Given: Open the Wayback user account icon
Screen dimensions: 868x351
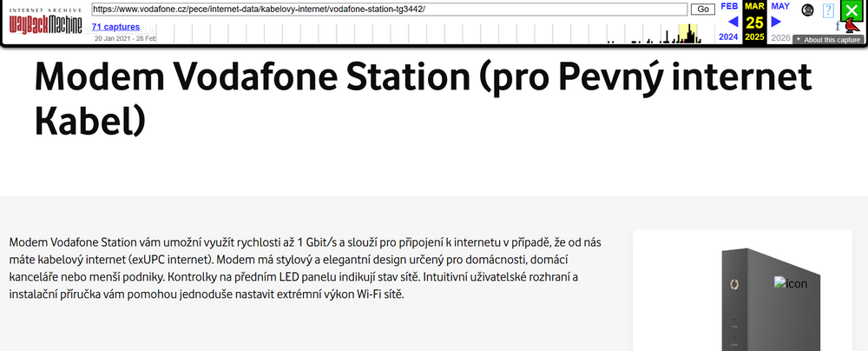Looking at the screenshot, I should coord(807,10).
